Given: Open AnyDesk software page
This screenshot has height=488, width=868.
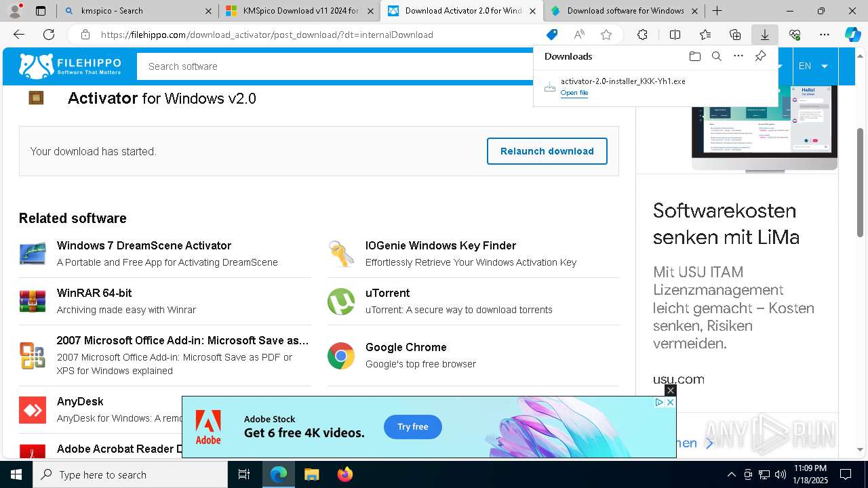Looking at the screenshot, I should tap(80, 401).
